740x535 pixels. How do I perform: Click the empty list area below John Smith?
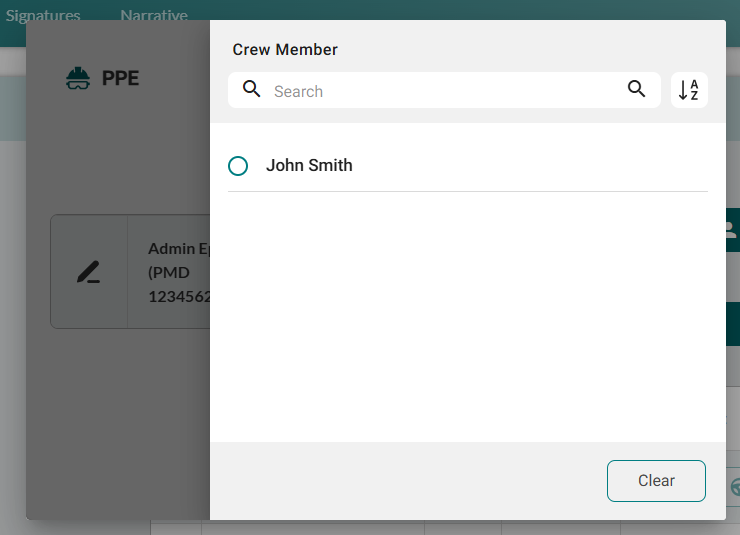(467, 315)
